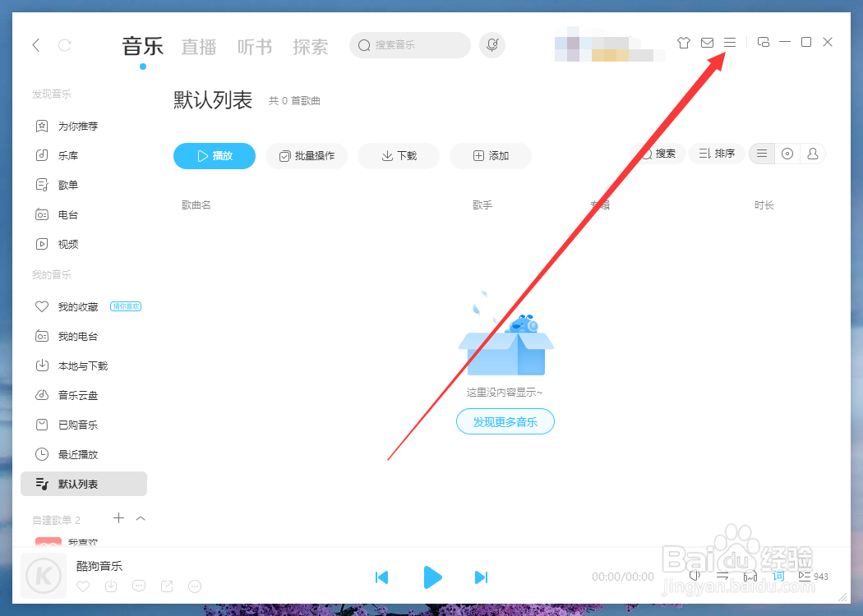
Task: Skip to next track
Action: point(481,577)
